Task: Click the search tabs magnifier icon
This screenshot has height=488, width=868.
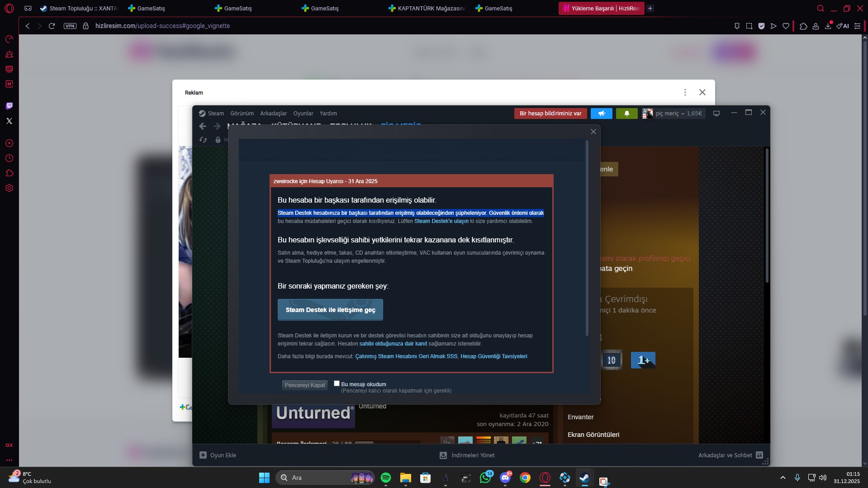Action: click(x=821, y=8)
